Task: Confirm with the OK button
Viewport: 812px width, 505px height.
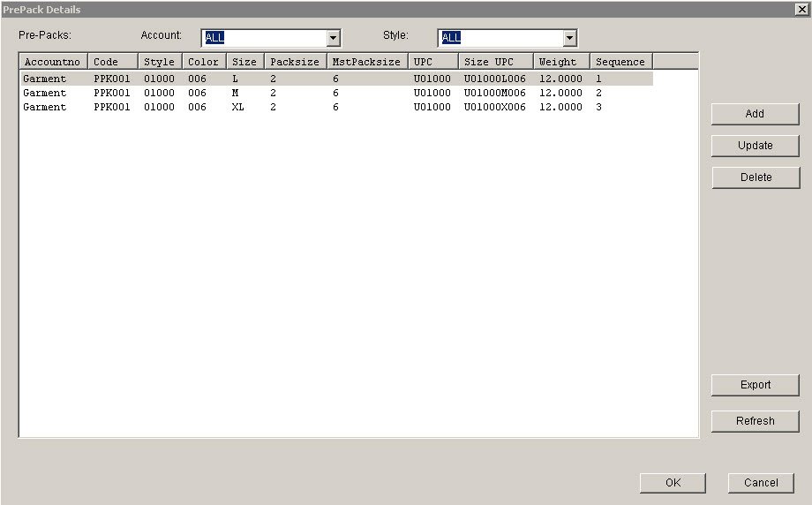Action: pos(673,483)
